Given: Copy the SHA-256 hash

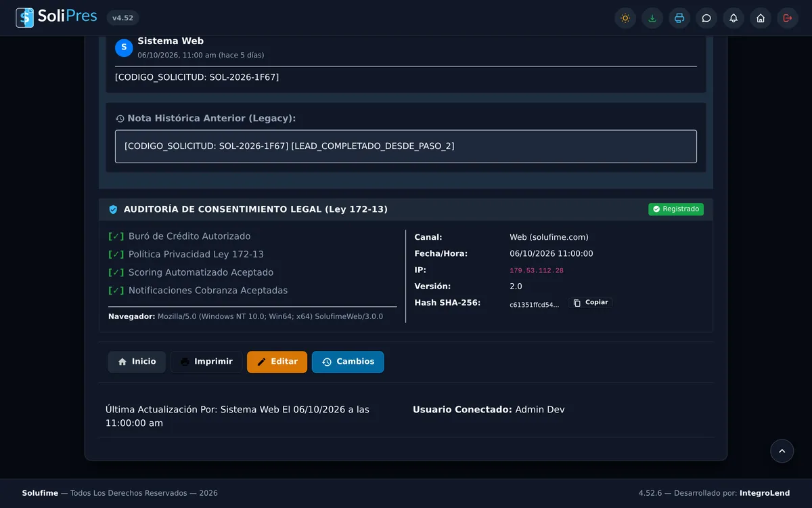Looking at the screenshot, I should pyautogui.click(x=591, y=303).
